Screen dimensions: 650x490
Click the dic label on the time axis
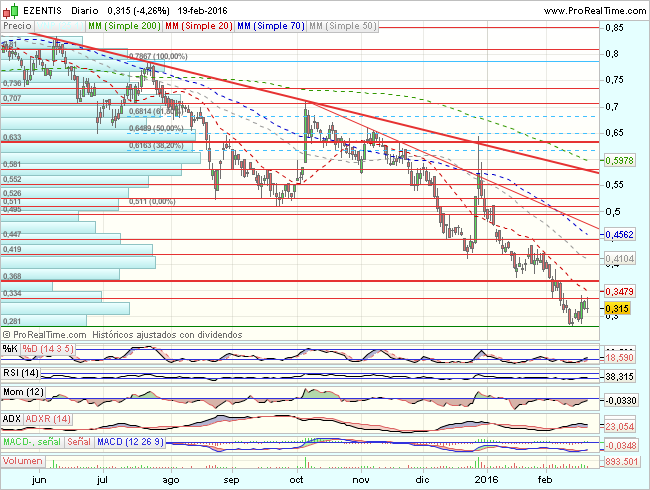click(422, 480)
